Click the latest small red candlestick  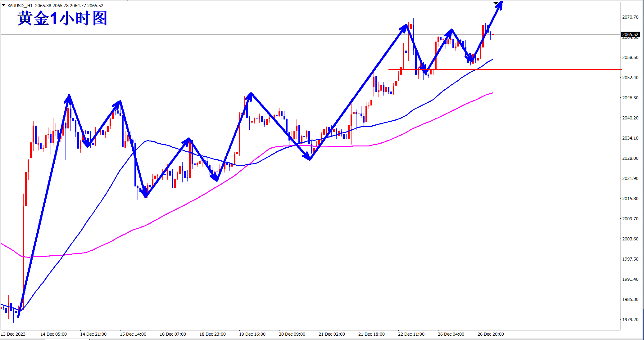pyautogui.click(x=493, y=35)
